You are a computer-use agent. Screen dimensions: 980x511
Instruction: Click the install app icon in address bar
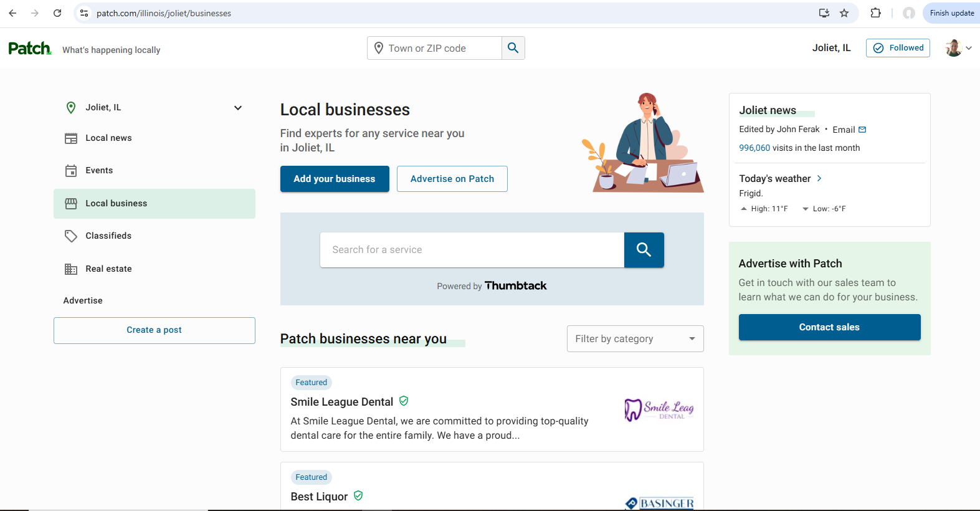[x=824, y=13]
